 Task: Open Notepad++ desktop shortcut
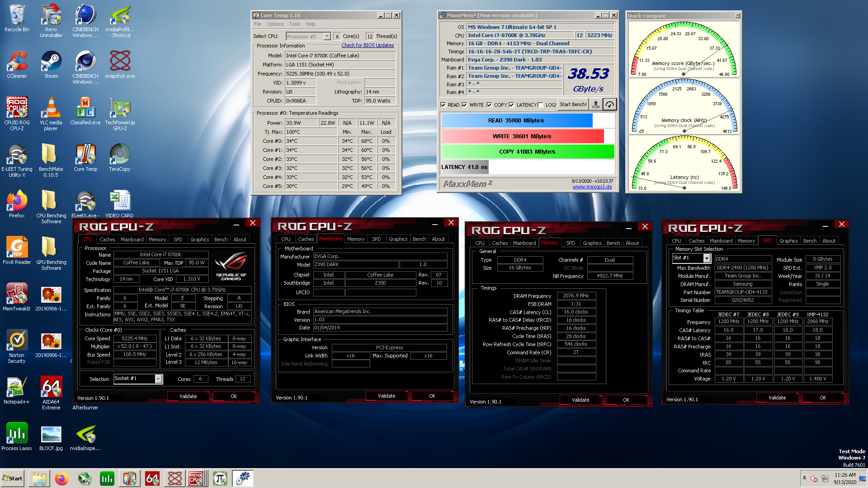17,390
